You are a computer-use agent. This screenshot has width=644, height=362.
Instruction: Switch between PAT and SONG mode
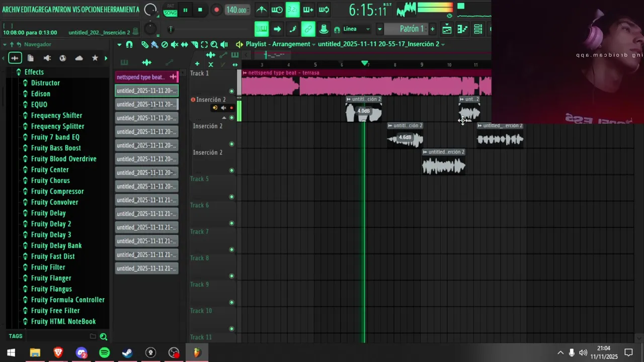[x=170, y=10]
